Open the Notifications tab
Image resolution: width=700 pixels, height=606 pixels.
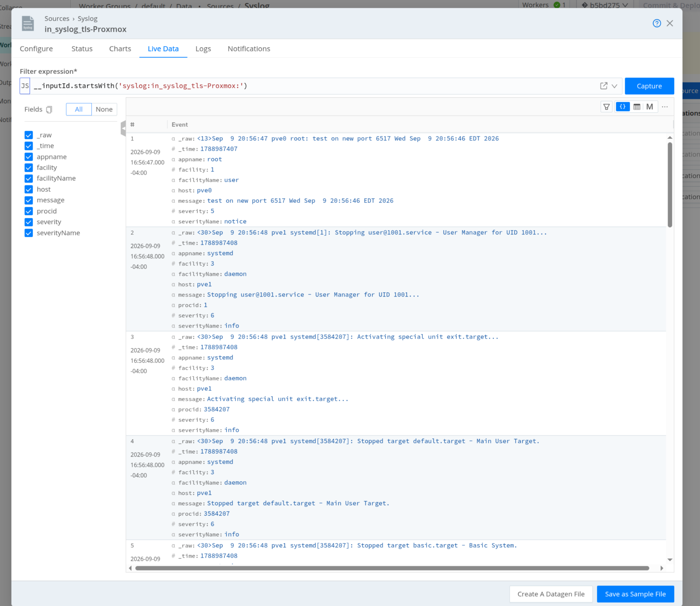(x=249, y=49)
